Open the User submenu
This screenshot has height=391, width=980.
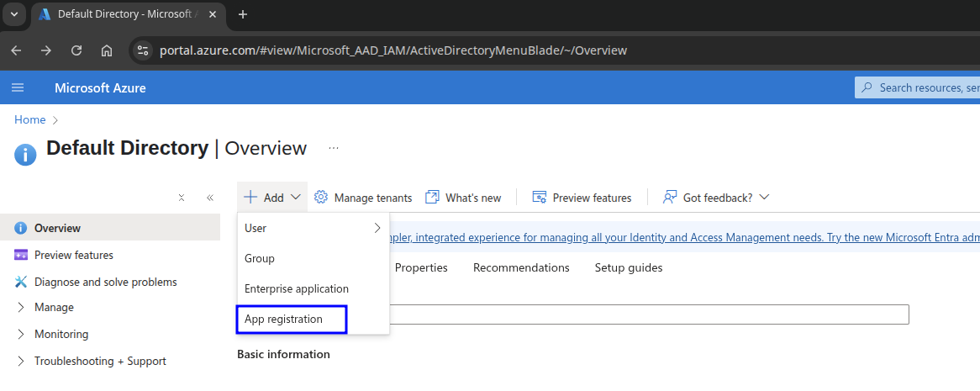click(312, 228)
